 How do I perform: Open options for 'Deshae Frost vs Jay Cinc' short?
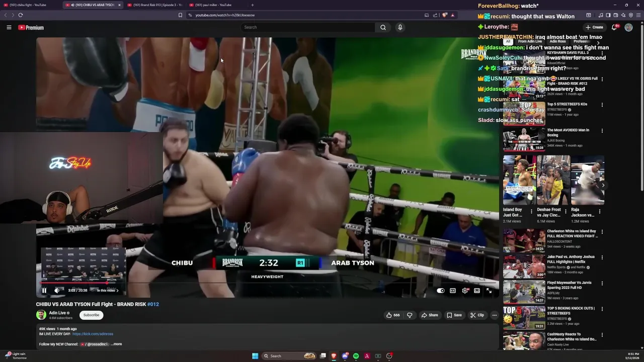pyautogui.click(x=565, y=212)
